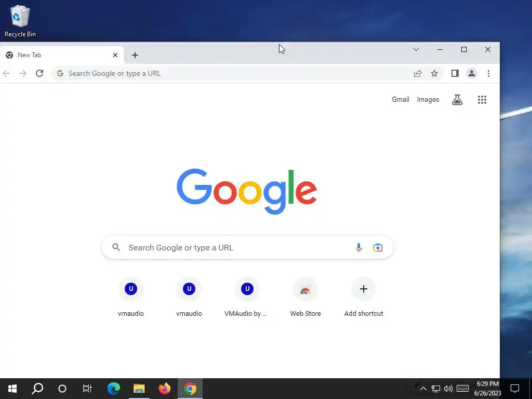This screenshot has width=532, height=399.
Task: Select the New Tab tab
Action: 62,55
